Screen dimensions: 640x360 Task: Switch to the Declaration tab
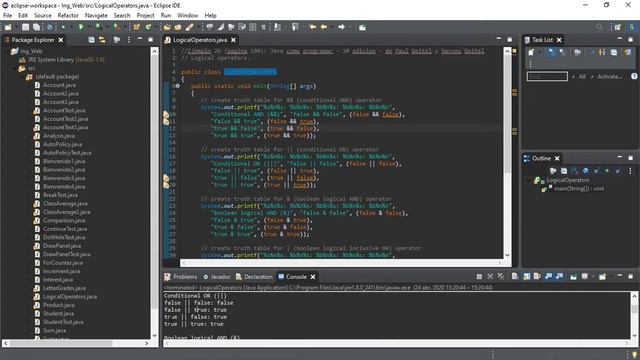(x=254, y=277)
